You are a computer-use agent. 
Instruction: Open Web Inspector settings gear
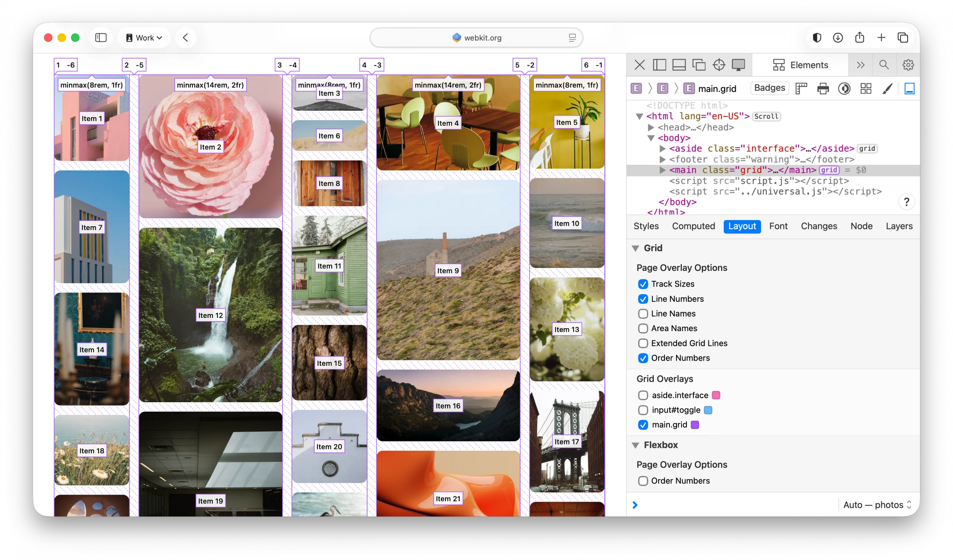[908, 65]
